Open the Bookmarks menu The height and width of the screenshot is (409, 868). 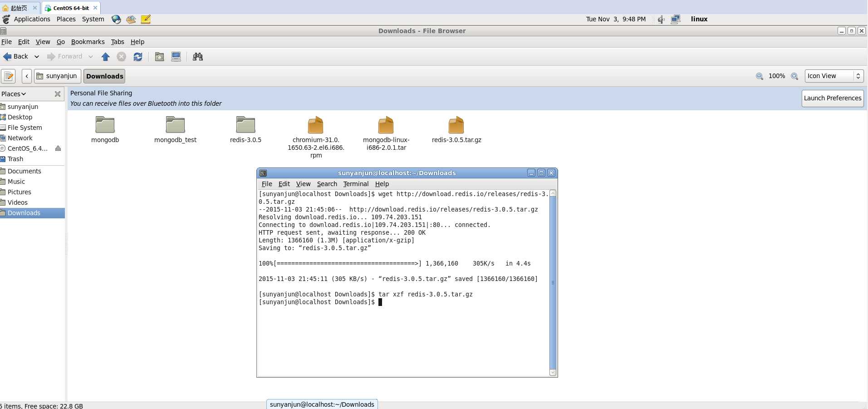88,42
